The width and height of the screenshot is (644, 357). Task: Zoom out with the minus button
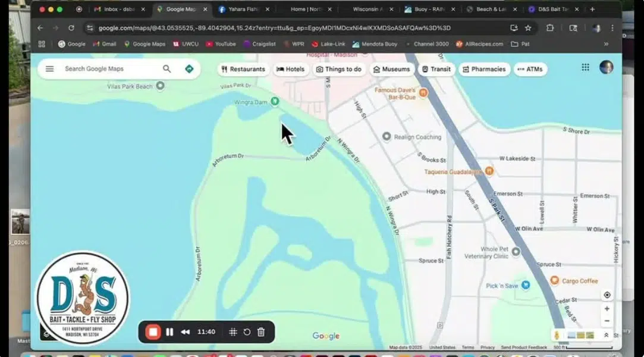point(607,321)
